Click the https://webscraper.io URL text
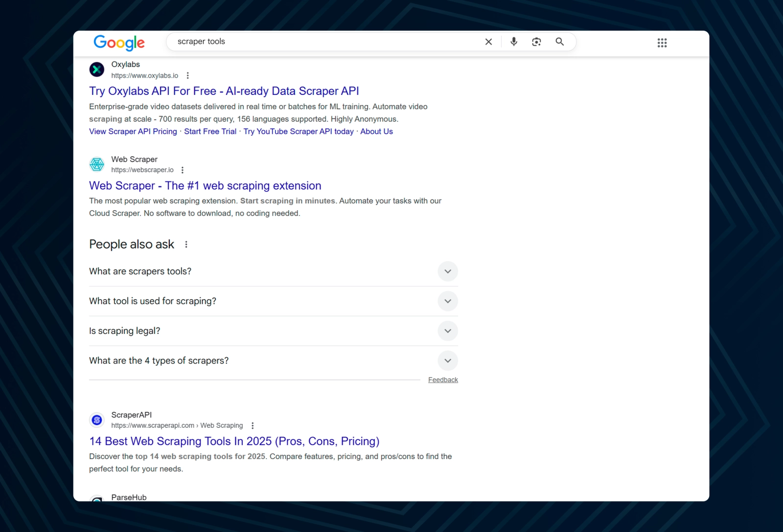Screen dimensions: 783x532 (142, 170)
